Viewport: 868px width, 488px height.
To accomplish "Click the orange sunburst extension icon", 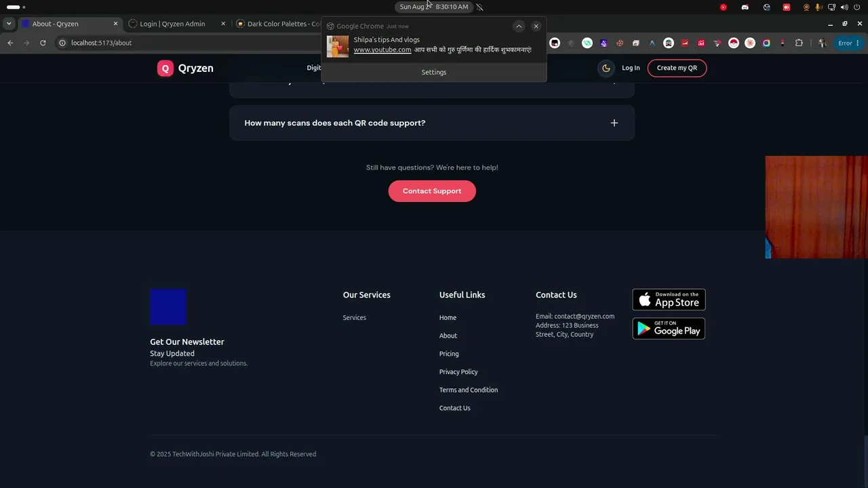I will 750,43.
